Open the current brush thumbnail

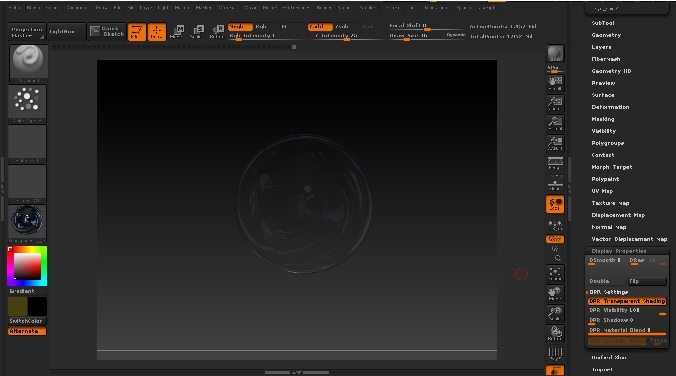pyautogui.click(x=28, y=63)
